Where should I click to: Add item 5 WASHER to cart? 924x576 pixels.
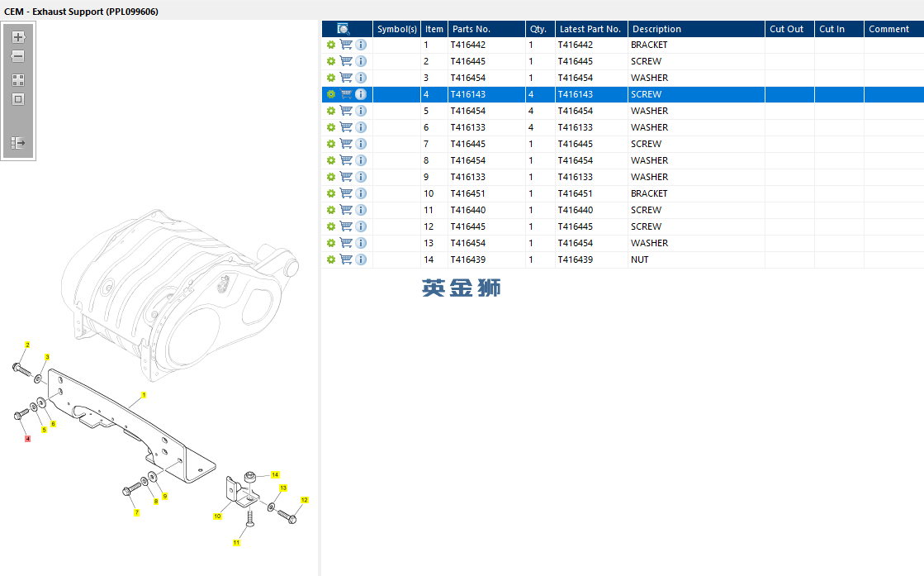(346, 111)
